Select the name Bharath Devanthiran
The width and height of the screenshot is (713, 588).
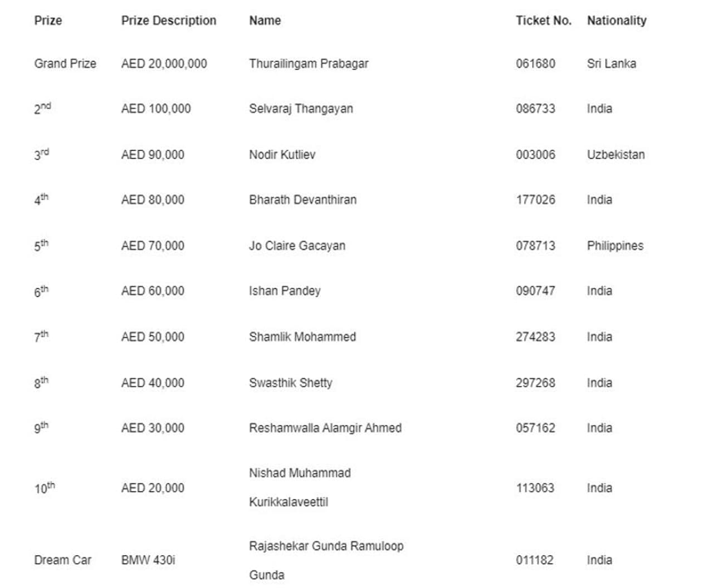click(x=302, y=200)
